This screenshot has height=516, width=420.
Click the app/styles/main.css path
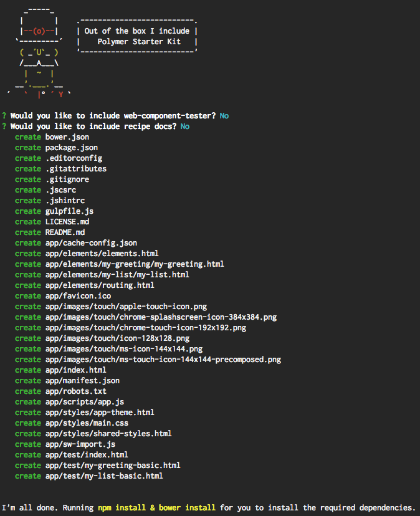tap(87, 423)
